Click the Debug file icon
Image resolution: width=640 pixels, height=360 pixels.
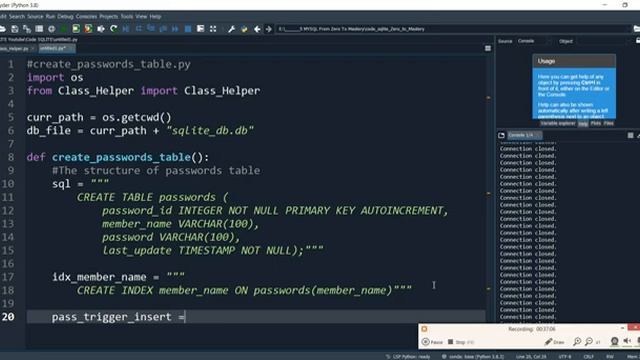point(126,29)
